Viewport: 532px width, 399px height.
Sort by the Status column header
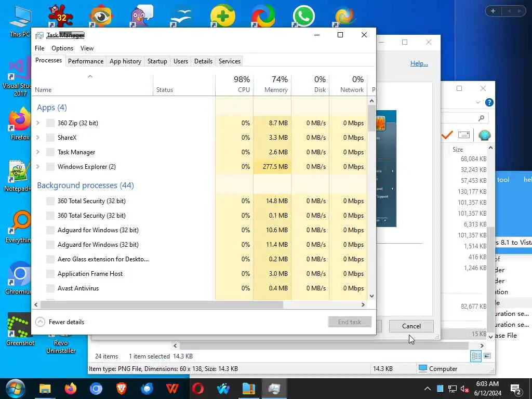184,85
